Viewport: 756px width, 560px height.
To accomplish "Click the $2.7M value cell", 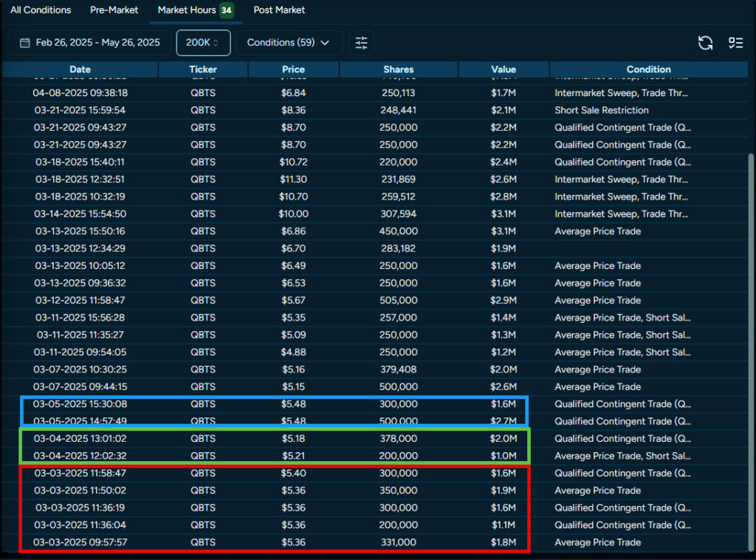I will [504, 422].
